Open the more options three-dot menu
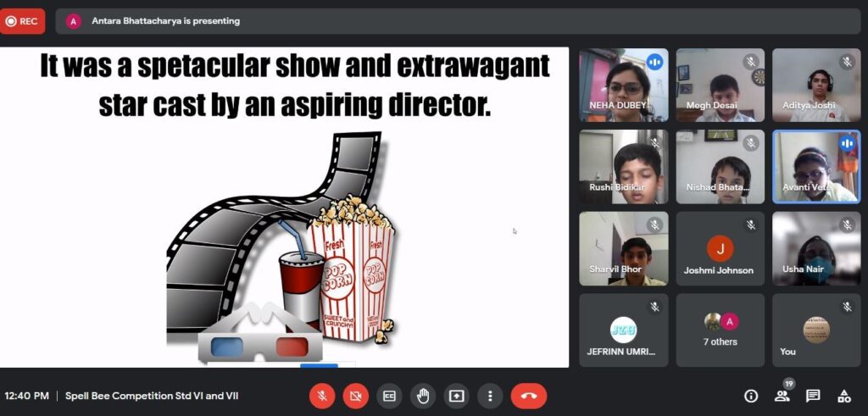The width and height of the screenshot is (868, 416). [x=490, y=396]
